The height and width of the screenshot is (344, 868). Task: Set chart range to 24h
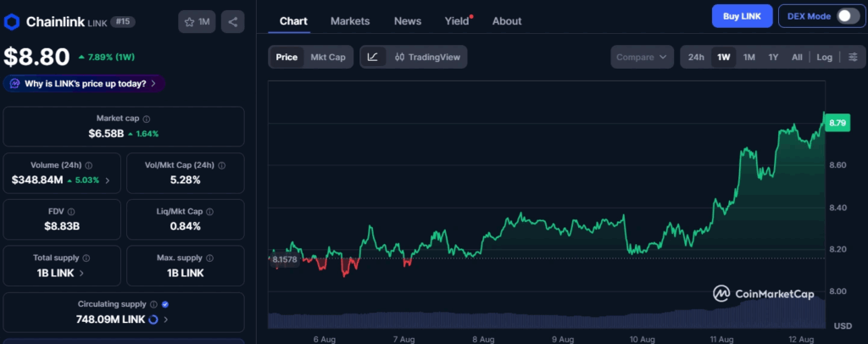point(696,57)
